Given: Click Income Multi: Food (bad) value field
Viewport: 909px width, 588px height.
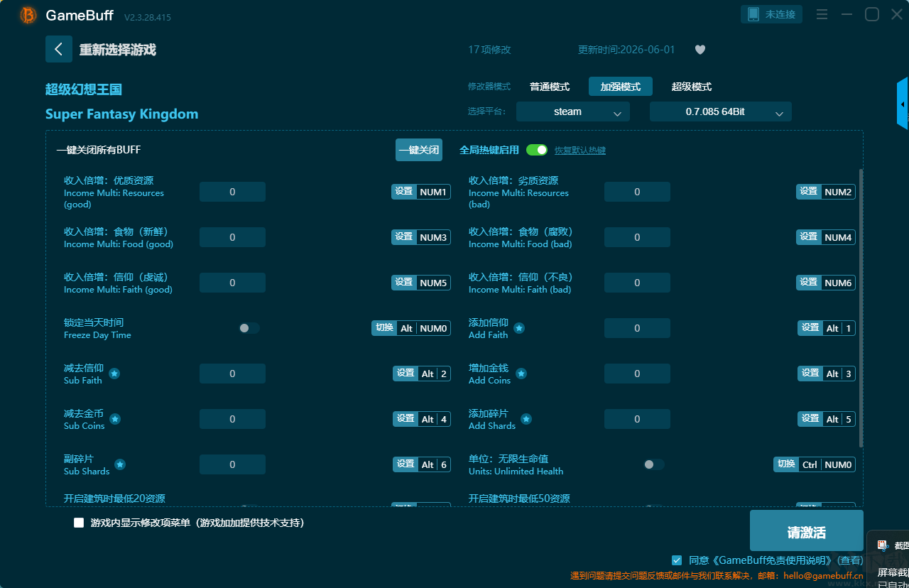Looking at the screenshot, I should [637, 237].
